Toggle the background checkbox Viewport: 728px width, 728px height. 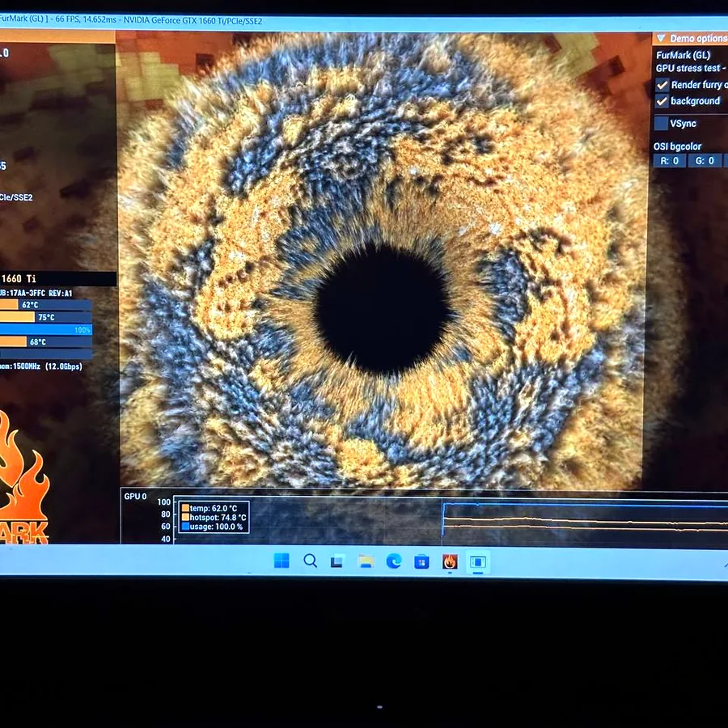pyautogui.click(x=662, y=101)
